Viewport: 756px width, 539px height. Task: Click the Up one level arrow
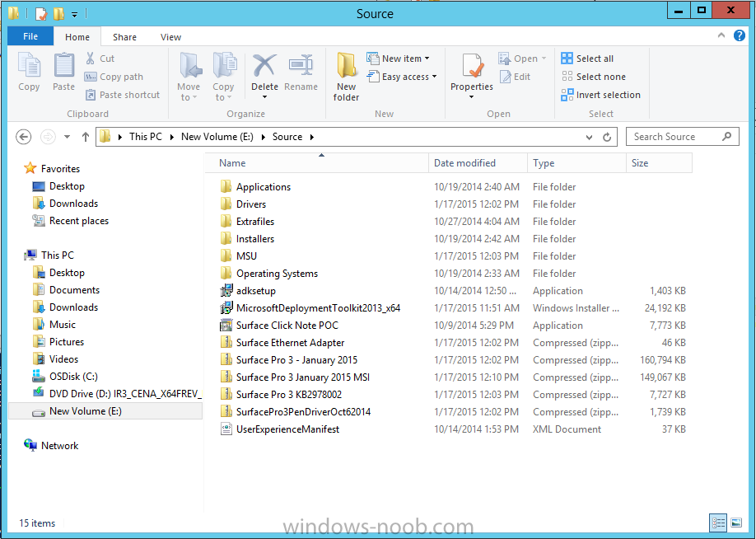(x=86, y=137)
